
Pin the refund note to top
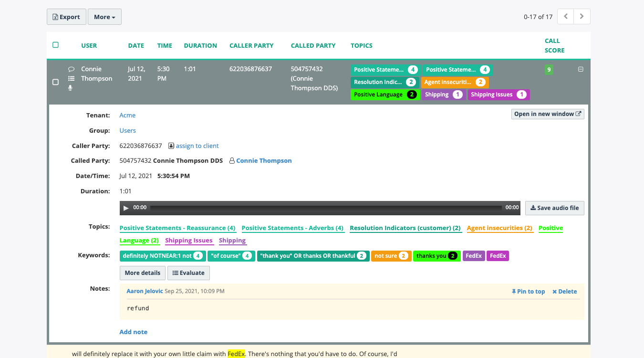pos(528,292)
